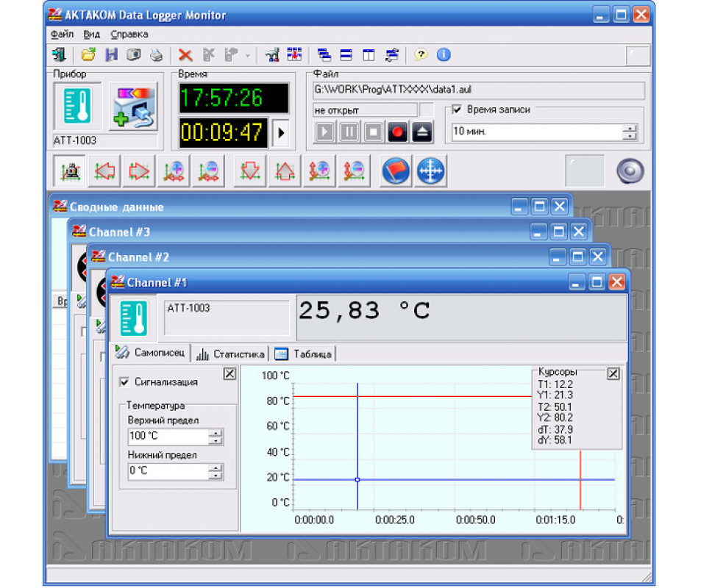Click the Eject file button
Screen dimensions: 701x588
(422, 132)
